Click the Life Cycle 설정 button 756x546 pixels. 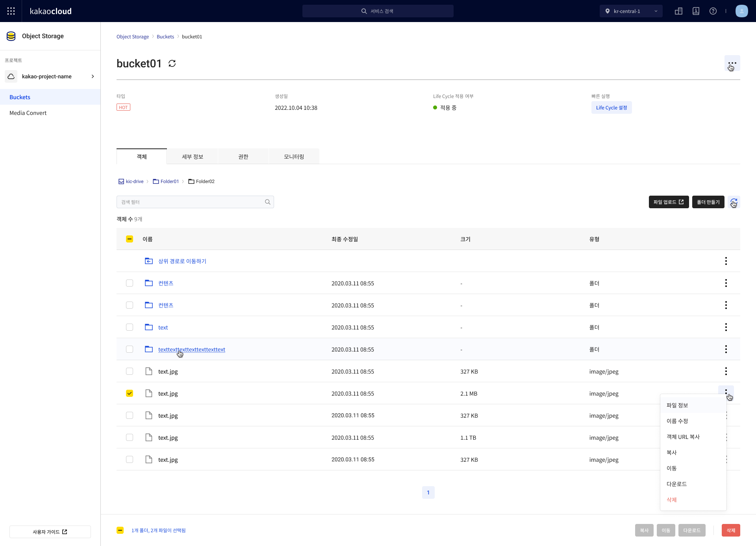(x=611, y=107)
